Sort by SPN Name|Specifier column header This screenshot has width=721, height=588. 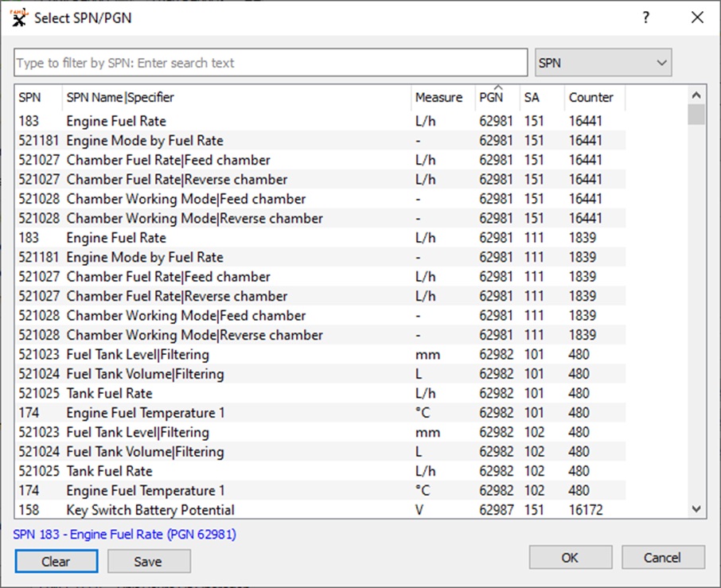[x=236, y=97]
